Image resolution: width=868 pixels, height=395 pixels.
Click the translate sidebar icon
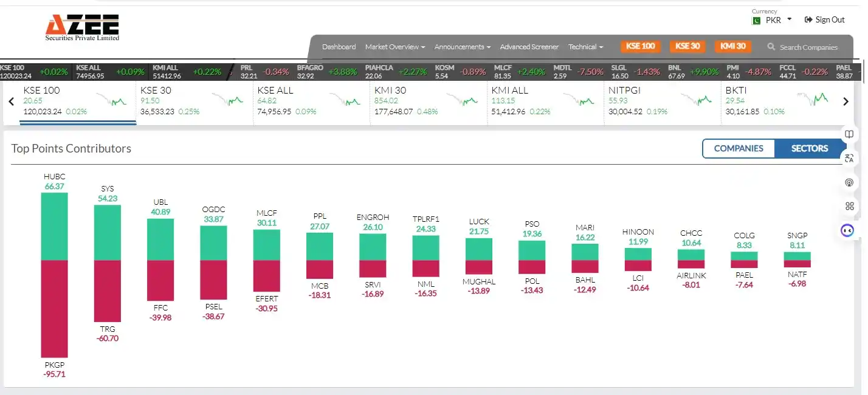[x=850, y=158]
